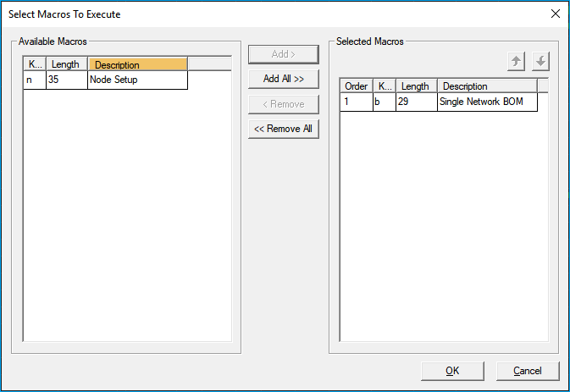Sort available macros by Length header
This screenshot has height=392, width=570.
[x=67, y=64]
